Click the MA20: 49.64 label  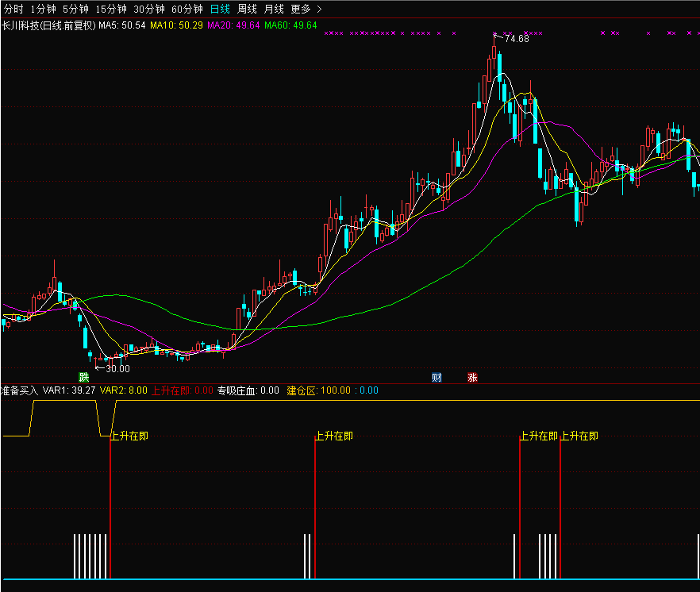(233, 25)
